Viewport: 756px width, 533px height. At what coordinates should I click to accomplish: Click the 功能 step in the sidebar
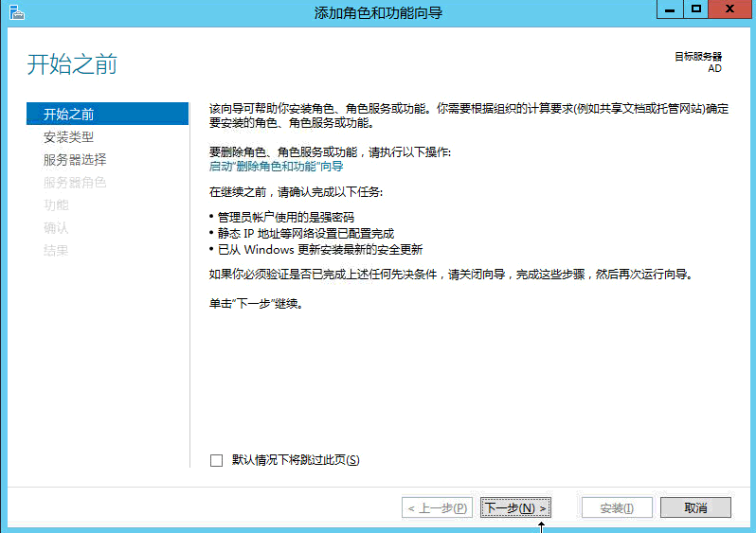(x=56, y=205)
